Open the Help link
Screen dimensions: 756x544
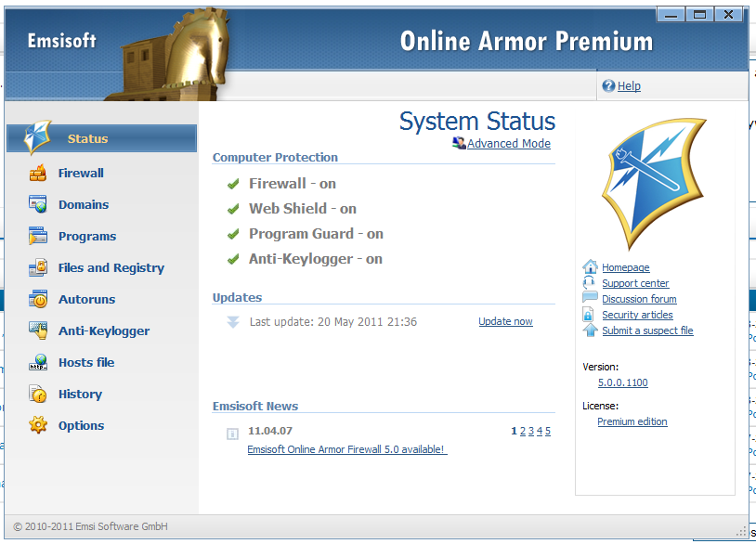(629, 85)
